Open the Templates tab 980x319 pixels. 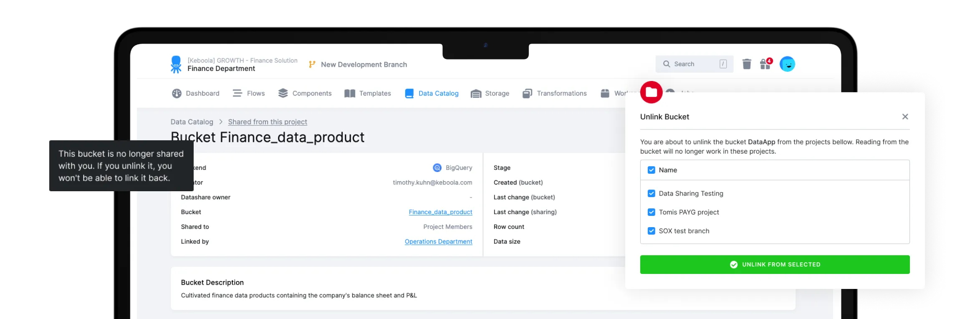pos(367,93)
